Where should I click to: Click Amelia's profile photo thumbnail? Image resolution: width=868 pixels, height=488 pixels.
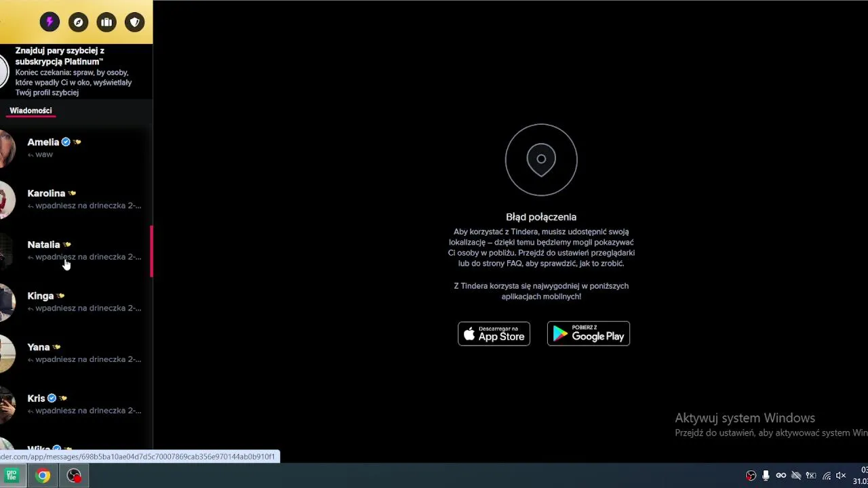click(x=7, y=148)
